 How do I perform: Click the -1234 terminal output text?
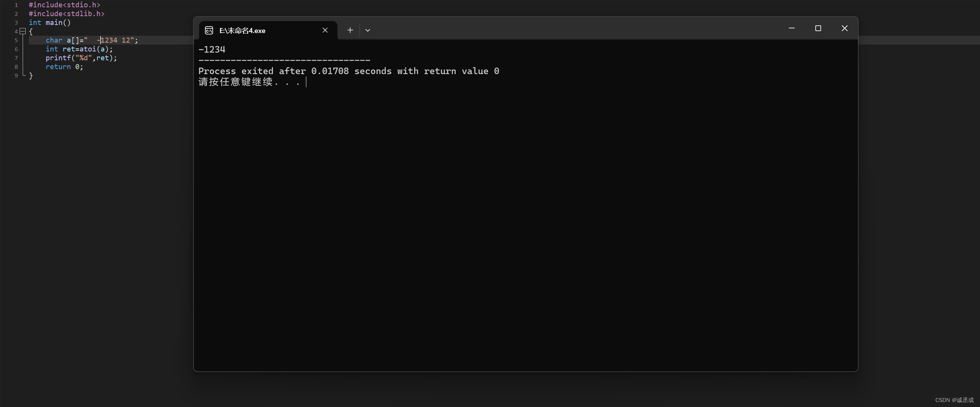click(x=212, y=49)
